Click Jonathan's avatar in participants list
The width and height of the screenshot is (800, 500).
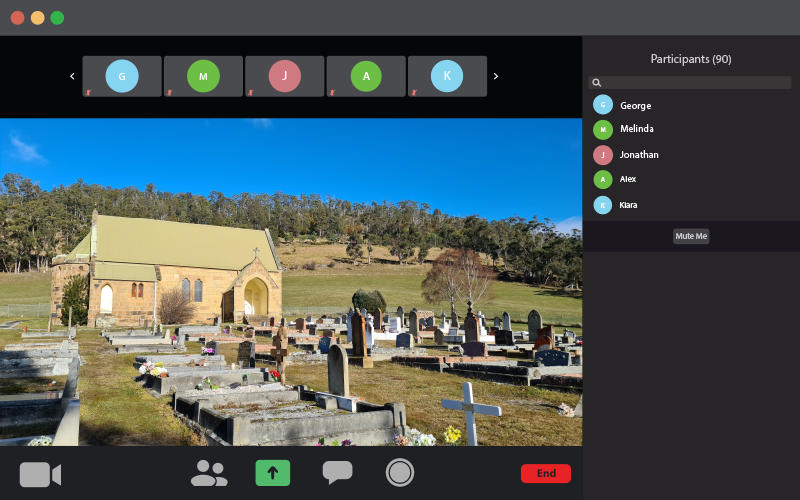coord(603,155)
